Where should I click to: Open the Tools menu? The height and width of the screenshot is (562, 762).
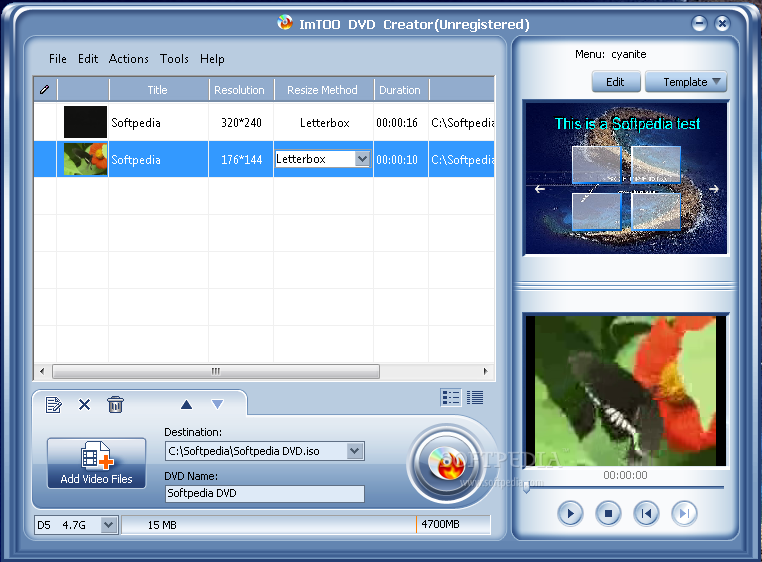pos(174,59)
